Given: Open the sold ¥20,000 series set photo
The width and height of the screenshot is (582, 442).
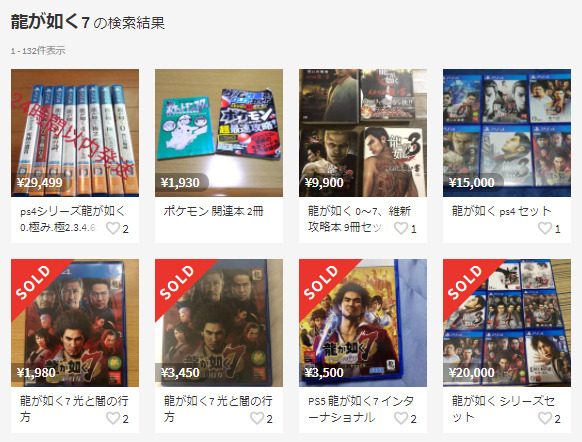Looking at the screenshot, I should 507,323.
